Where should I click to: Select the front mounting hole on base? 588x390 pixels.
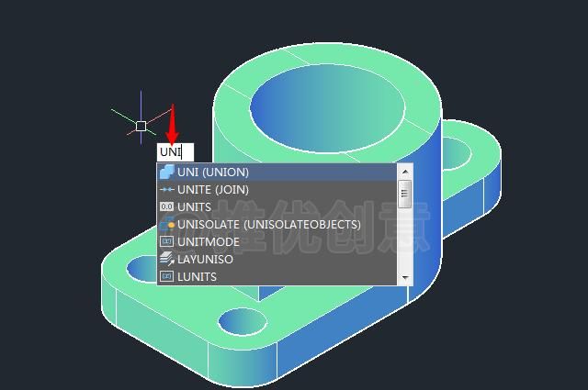click(x=243, y=321)
